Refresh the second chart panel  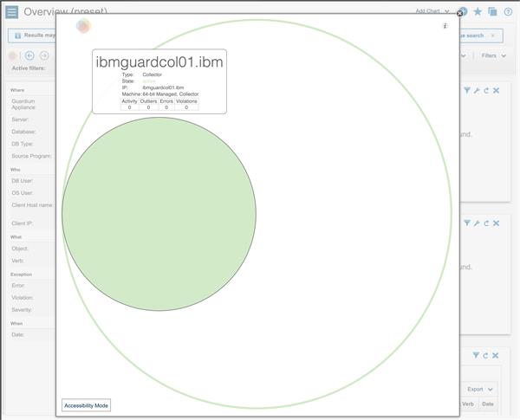click(x=486, y=223)
